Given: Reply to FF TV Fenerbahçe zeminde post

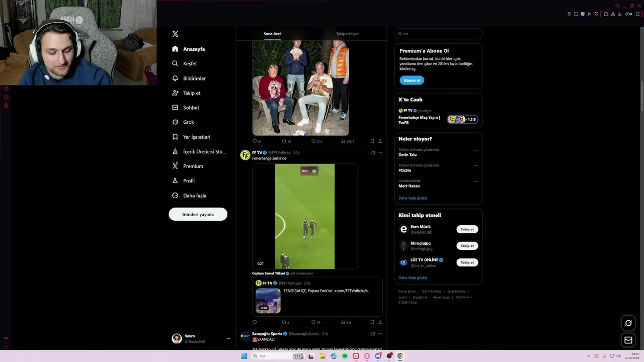Looking at the screenshot, I should [255, 322].
